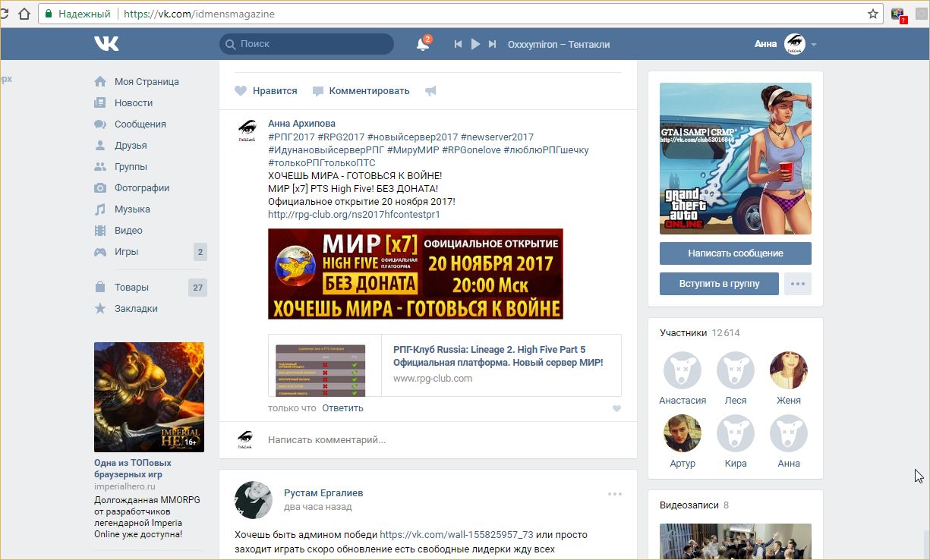The height and width of the screenshot is (560, 930).
Task: Open Видеозаписи section header
Action: (x=694, y=505)
